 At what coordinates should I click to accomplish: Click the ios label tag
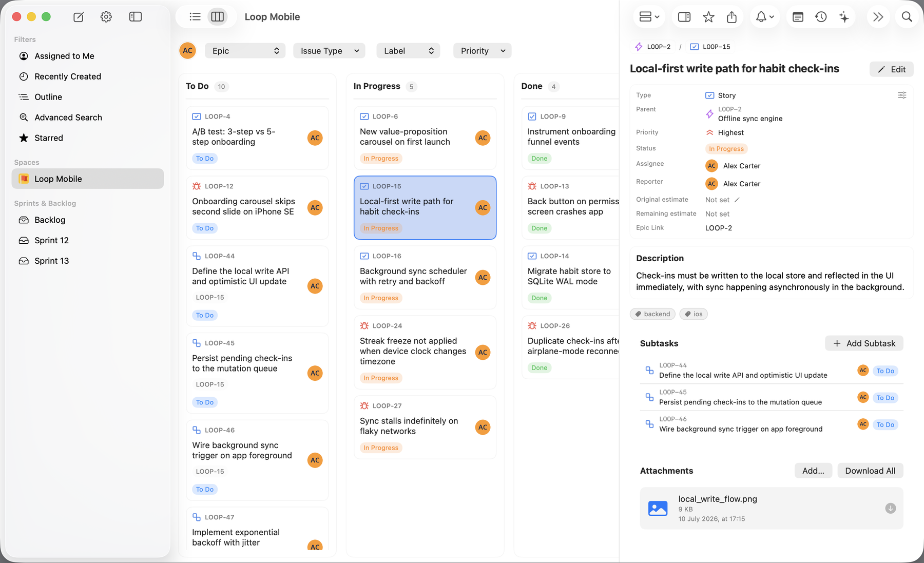(694, 314)
